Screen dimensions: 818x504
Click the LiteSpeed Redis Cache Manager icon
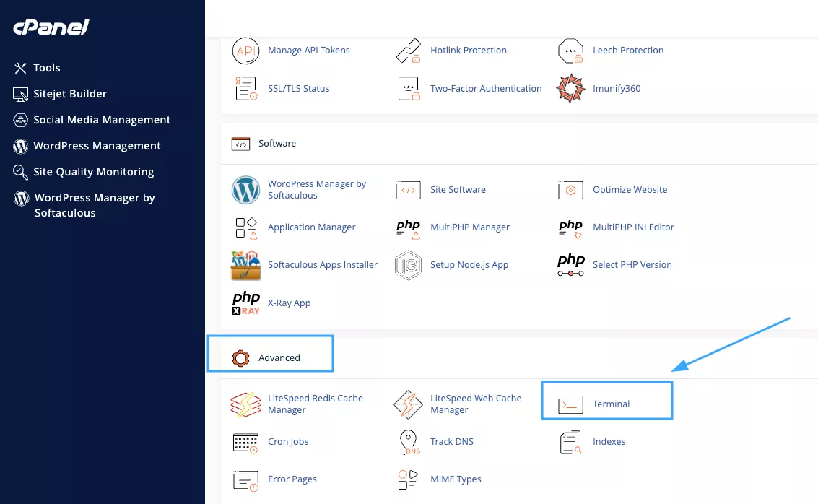pyautogui.click(x=245, y=404)
